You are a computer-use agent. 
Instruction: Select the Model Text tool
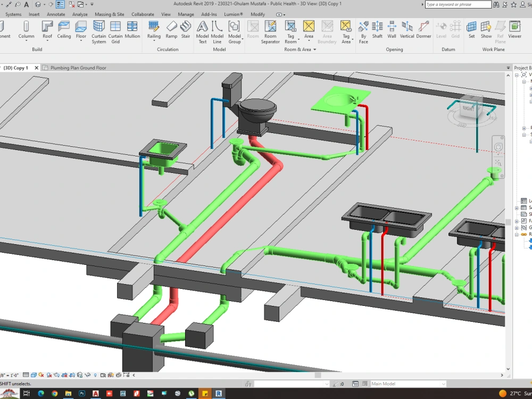coord(202,32)
